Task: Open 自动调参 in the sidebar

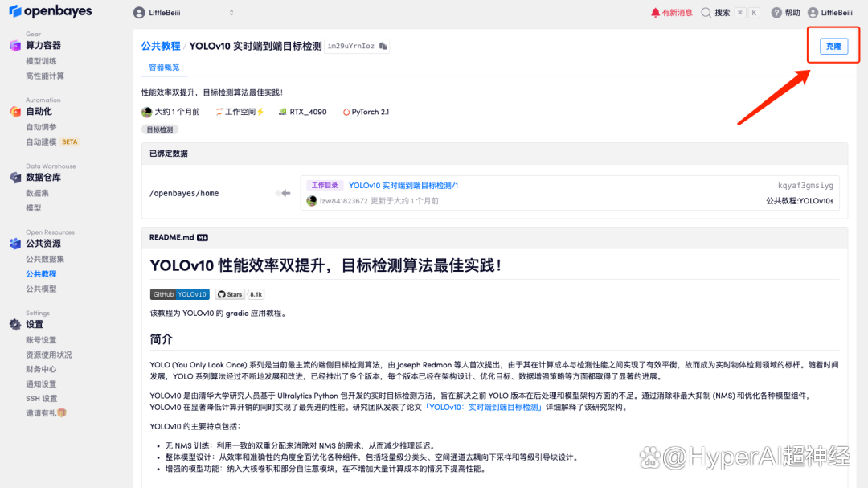Action: click(x=41, y=127)
